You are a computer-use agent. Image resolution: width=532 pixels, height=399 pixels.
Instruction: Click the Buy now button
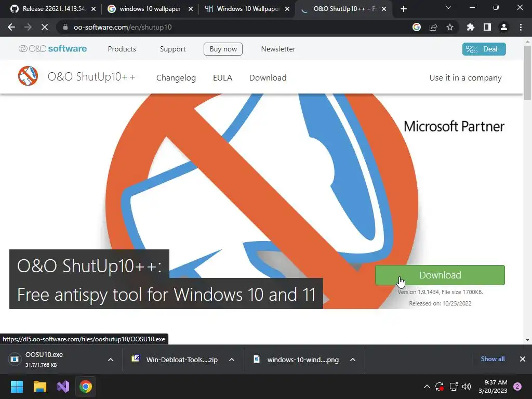tap(223, 49)
